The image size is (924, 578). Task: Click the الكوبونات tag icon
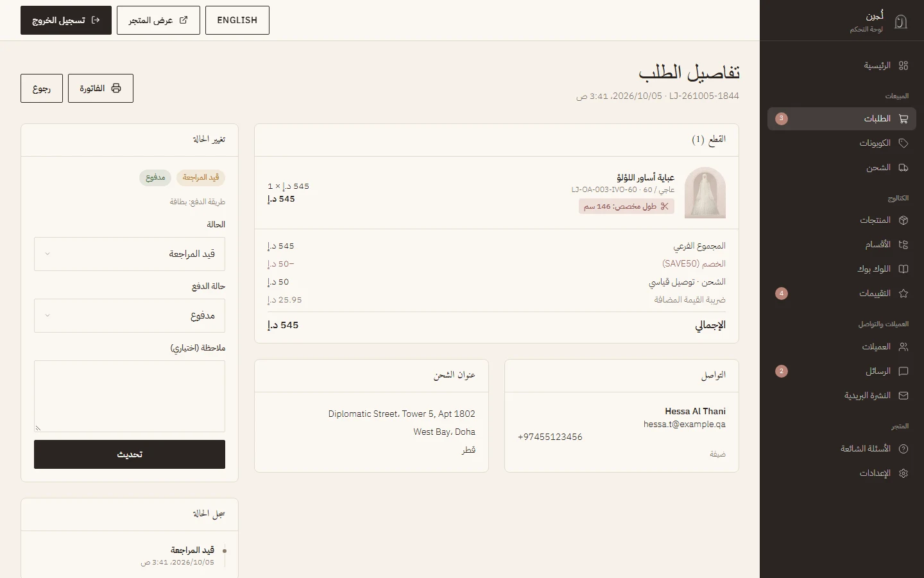point(903,143)
